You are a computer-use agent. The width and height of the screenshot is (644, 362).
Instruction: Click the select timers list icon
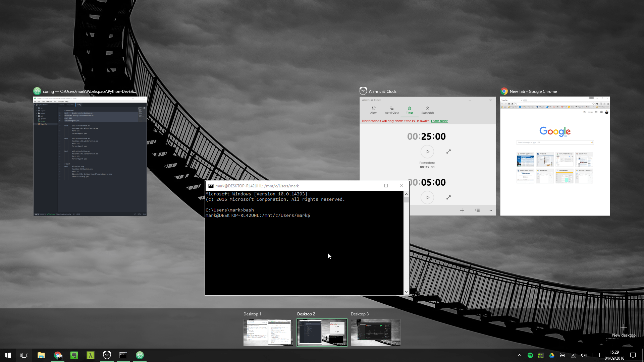pyautogui.click(x=477, y=210)
